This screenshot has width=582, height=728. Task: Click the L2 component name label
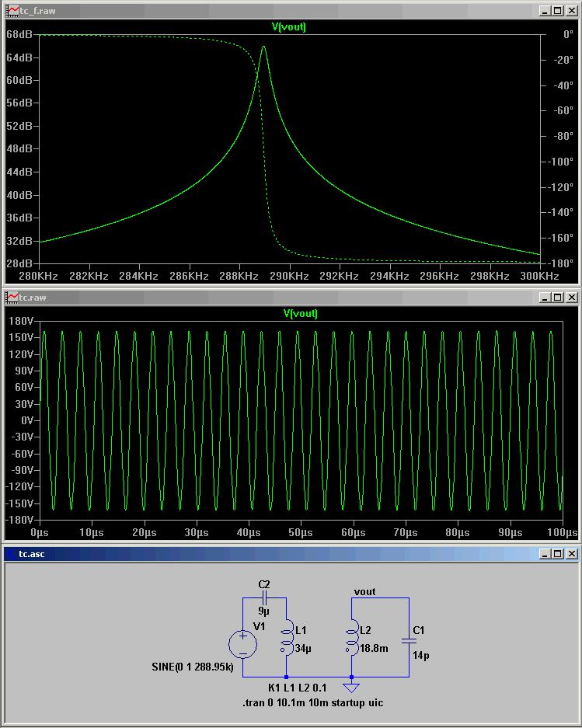[x=365, y=631]
